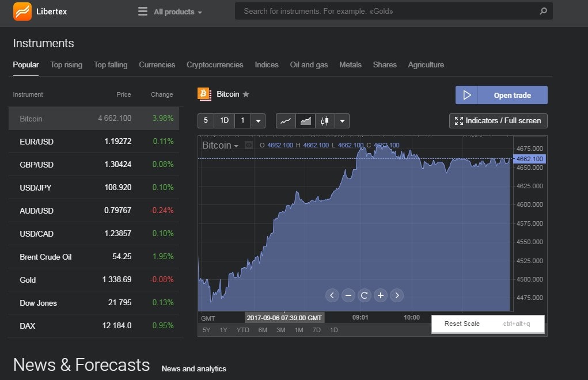Click the full screen expand icon

458,121
